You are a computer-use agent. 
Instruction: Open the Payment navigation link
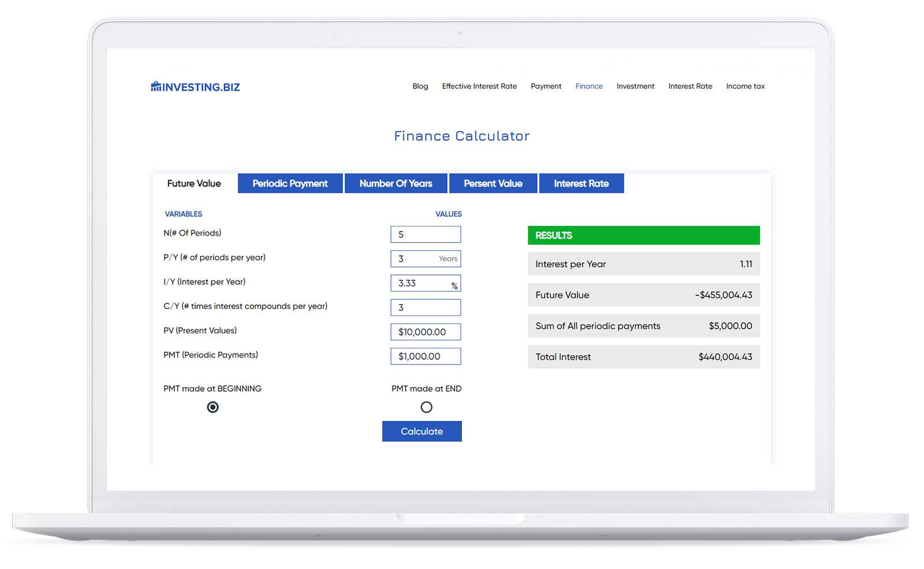tap(546, 86)
